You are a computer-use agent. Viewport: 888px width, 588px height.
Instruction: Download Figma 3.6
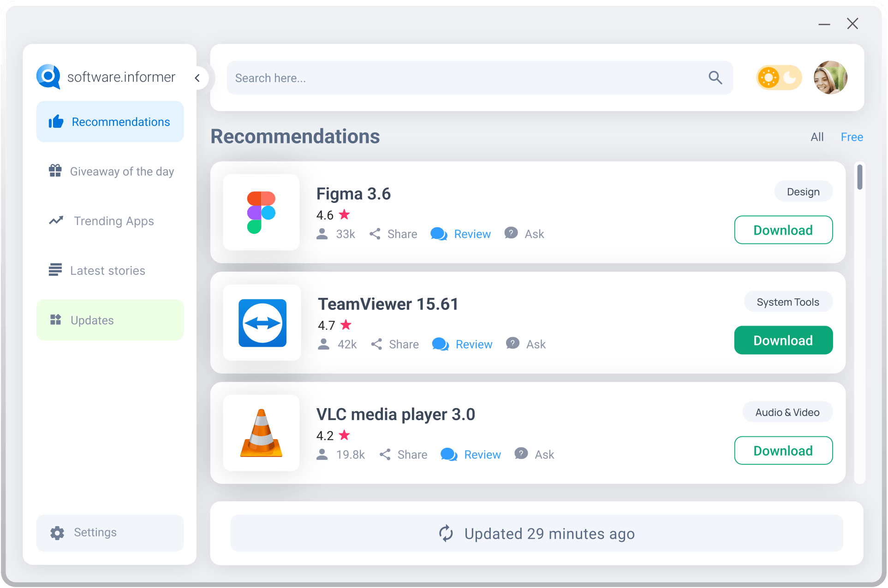(783, 230)
